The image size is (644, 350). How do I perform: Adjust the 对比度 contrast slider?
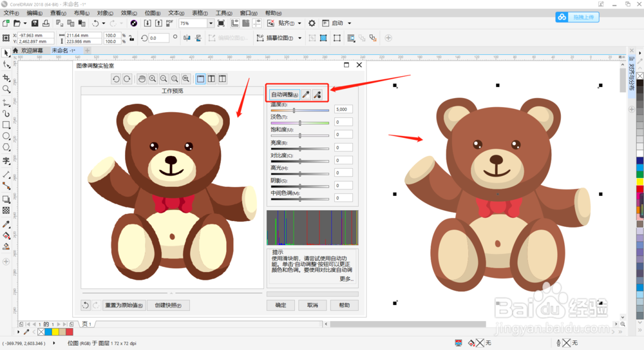coord(300,161)
